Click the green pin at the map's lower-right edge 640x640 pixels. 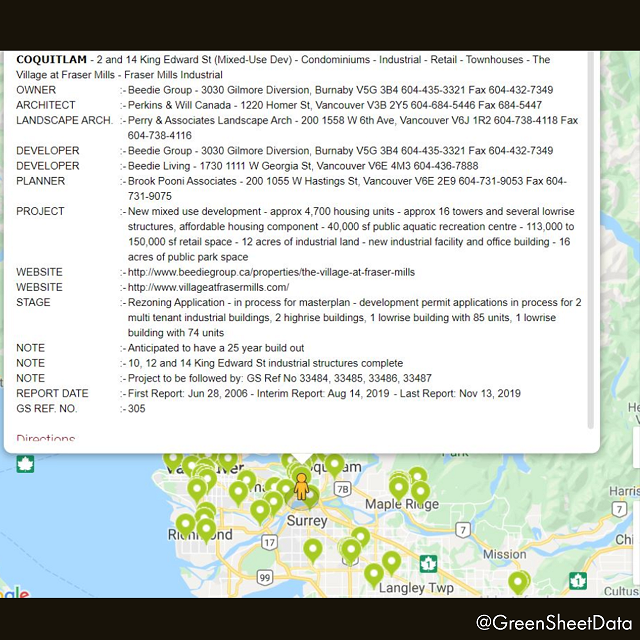518,582
